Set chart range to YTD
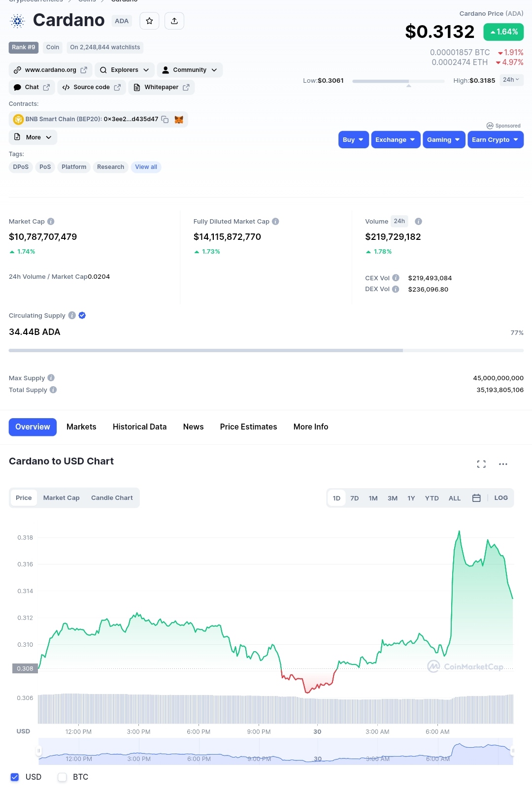The height and width of the screenshot is (795, 532). coord(432,498)
